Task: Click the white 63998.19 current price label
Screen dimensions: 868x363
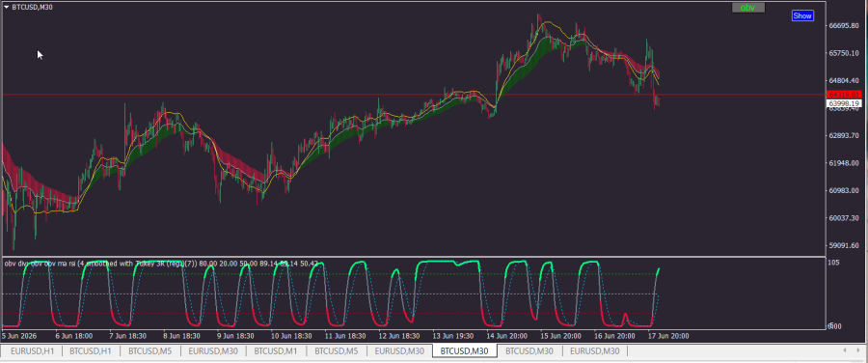Action: coord(844,103)
